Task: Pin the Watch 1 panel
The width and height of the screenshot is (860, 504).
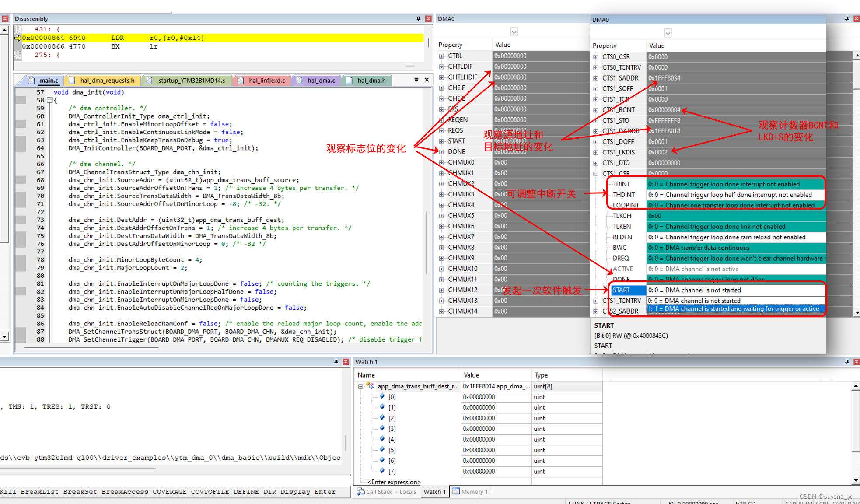Action: click(x=847, y=362)
